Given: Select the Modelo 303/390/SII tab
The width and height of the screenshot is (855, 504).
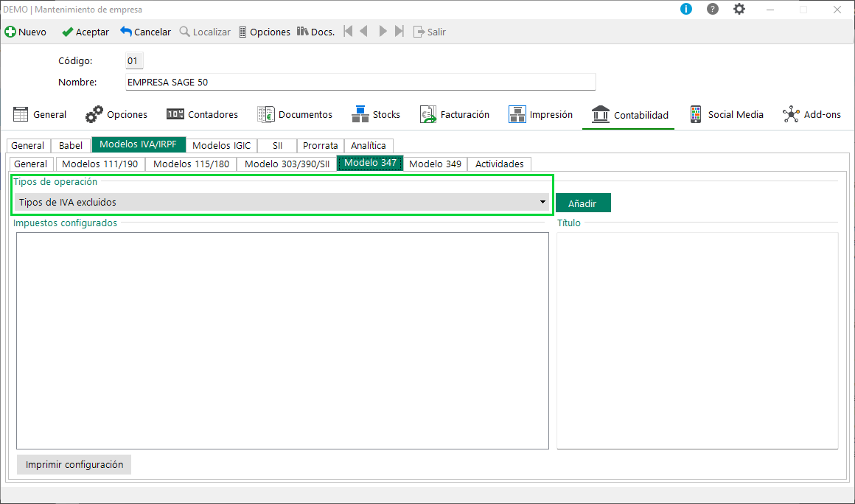Looking at the screenshot, I should [x=287, y=164].
